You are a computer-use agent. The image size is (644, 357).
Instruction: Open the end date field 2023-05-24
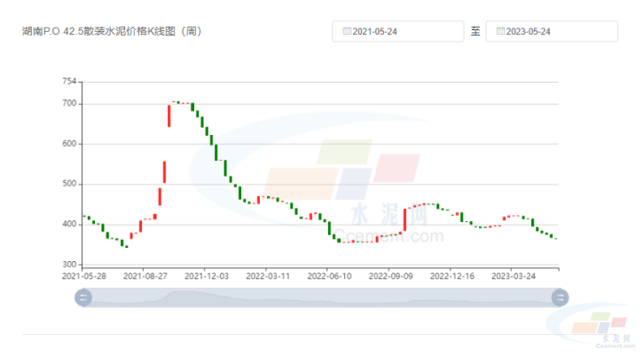(x=552, y=31)
